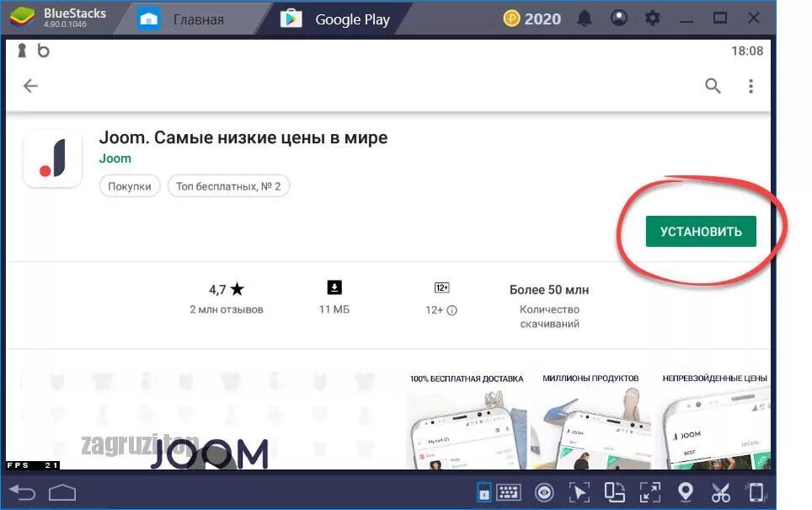This screenshot has width=812, height=510.
Task: Toggle fullscreen mode icon
Action: tap(650, 492)
